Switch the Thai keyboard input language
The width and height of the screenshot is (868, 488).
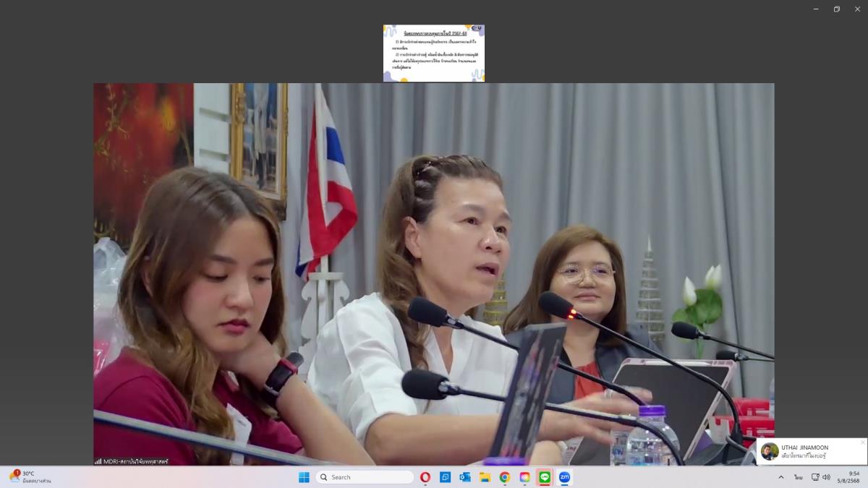[x=799, y=477]
